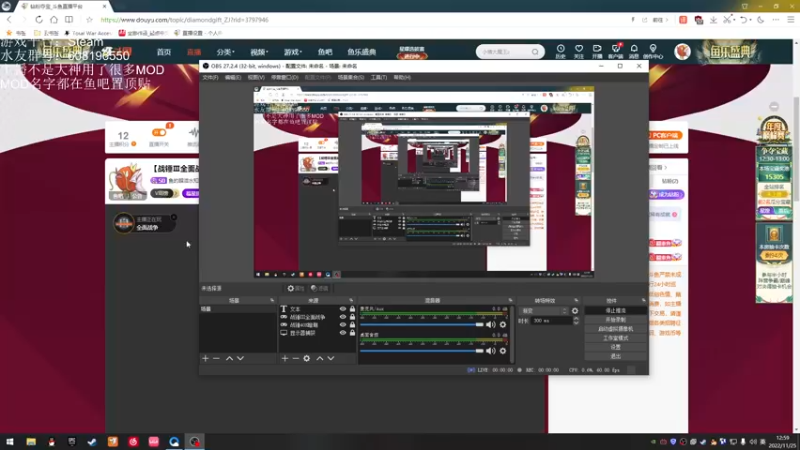The image size is (800, 450).
Task: Click 退出 button in OBS controls
Action: [615, 356]
